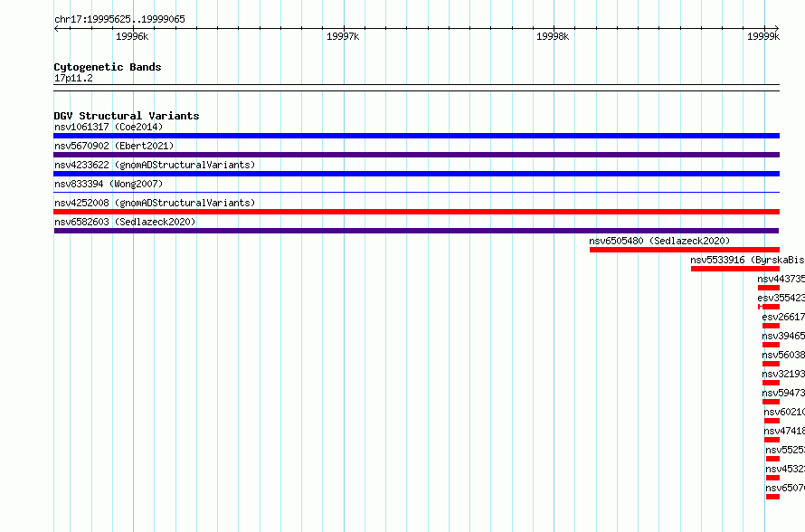Image resolution: width=805 pixels, height=532 pixels.
Task: Open the nsv32193 variant label
Action: click(783, 374)
